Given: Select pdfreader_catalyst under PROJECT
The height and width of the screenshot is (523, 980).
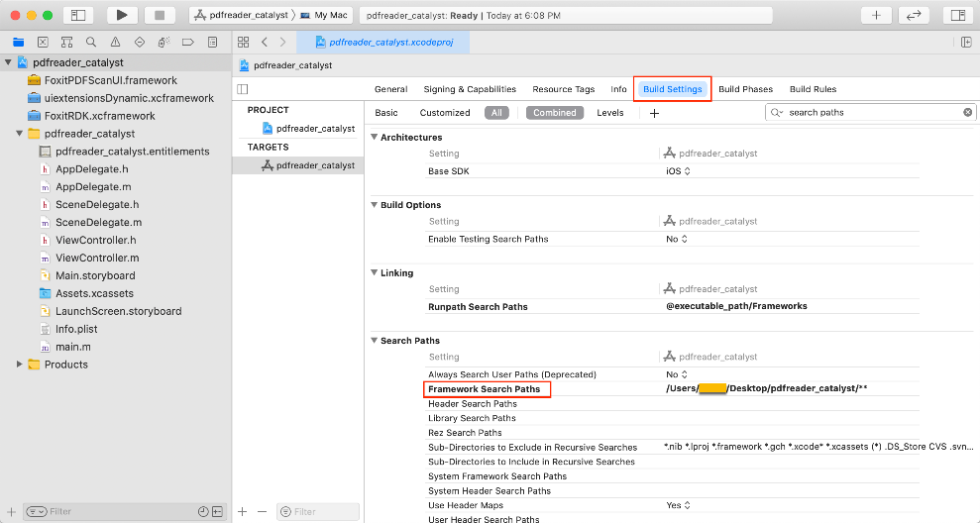Looking at the screenshot, I should coord(315,128).
